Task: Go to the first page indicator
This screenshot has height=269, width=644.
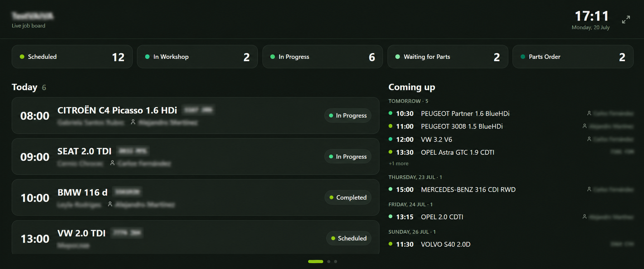Action: point(316,261)
